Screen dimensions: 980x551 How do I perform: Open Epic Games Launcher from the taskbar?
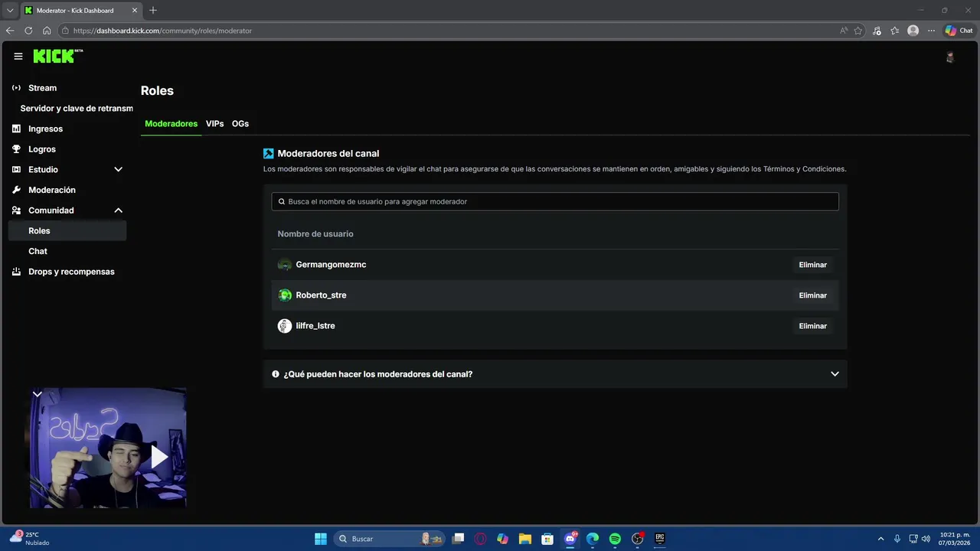660,539
